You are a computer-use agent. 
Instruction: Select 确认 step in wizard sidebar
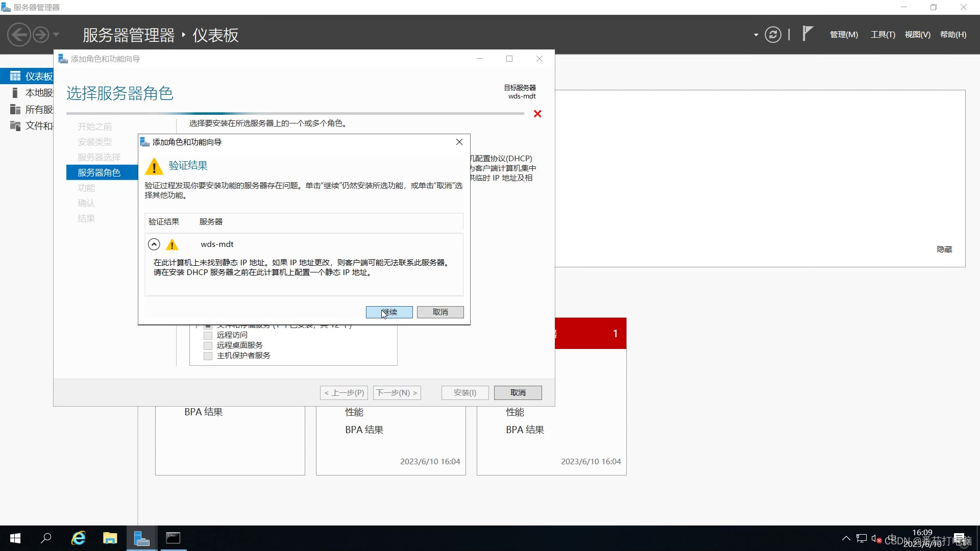click(x=86, y=203)
